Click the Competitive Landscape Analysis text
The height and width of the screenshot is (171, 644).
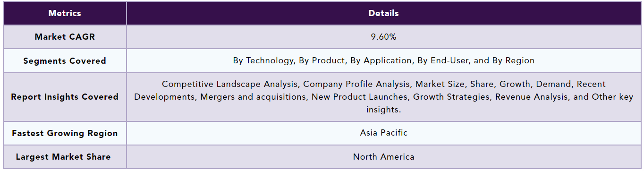(230, 84)
